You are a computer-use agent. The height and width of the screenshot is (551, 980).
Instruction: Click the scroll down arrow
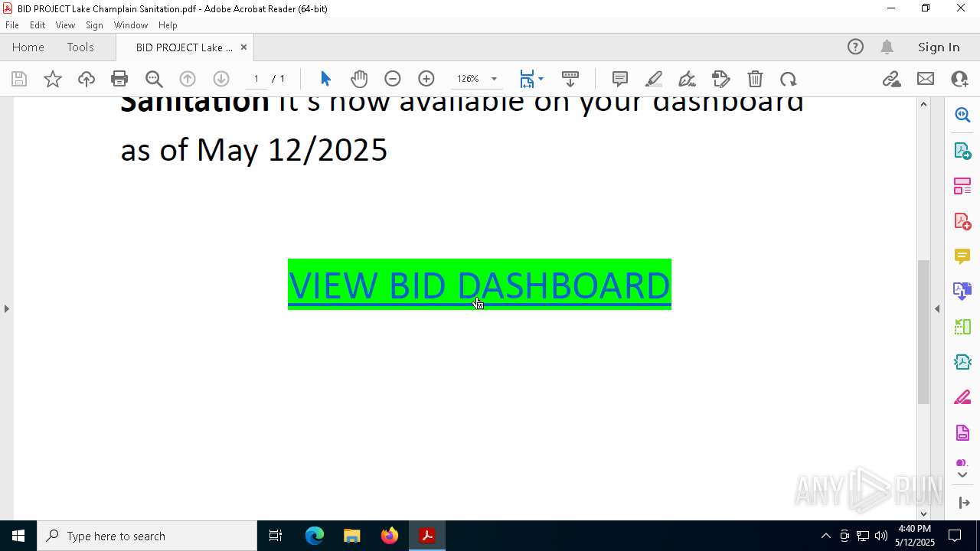coord(923,514)
